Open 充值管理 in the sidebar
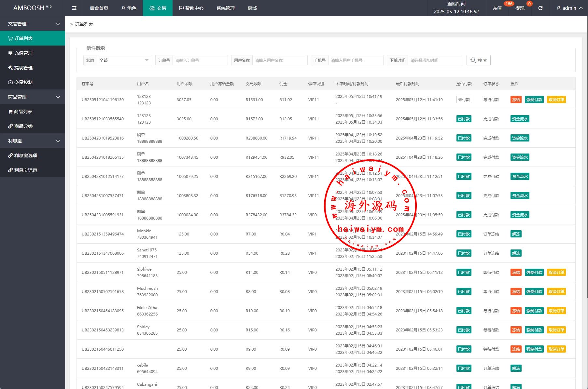 point(23,53)
